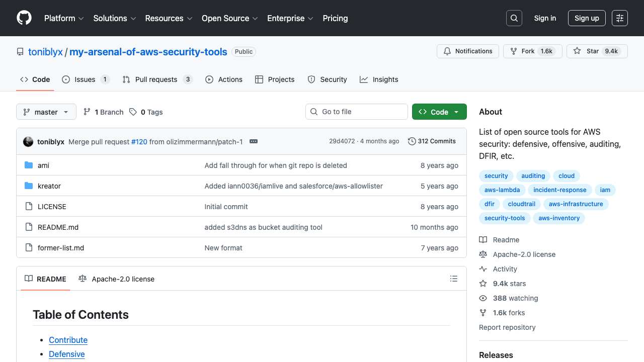This screenshot has height=362, width=644.
Task: Switch to the Code tab
Action: pos(35,79)
